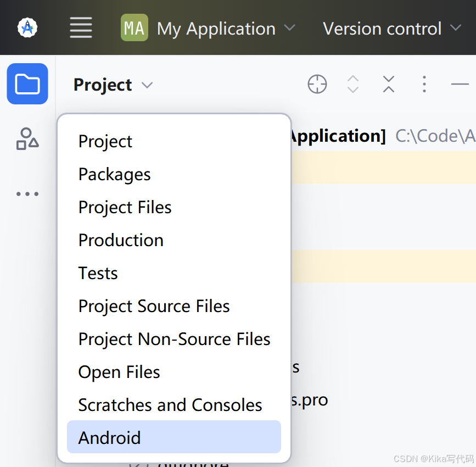Select the Production scope option
Screen dimensions: 476x467
[121, 240]
